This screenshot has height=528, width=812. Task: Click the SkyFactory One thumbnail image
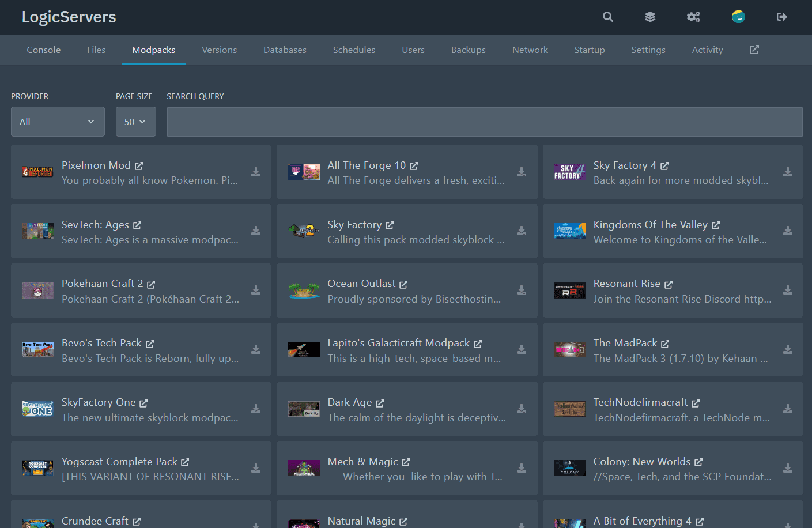pos(37,409)
